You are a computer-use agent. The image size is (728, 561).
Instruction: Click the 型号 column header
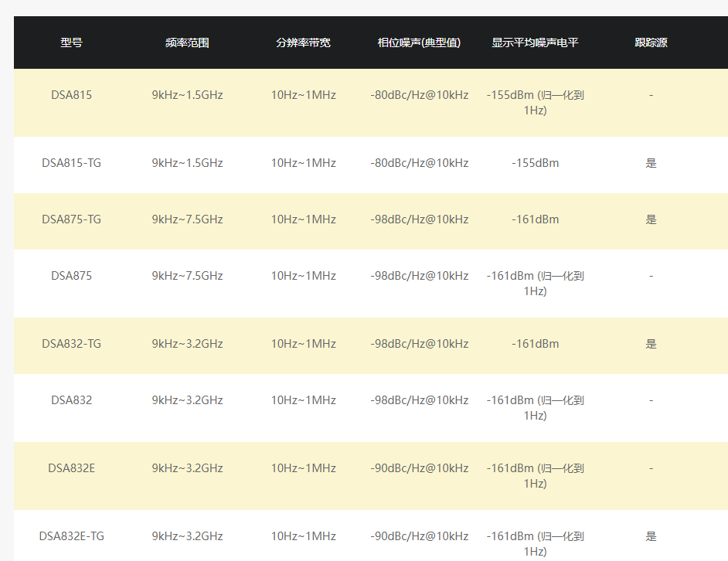click(72, 42)
